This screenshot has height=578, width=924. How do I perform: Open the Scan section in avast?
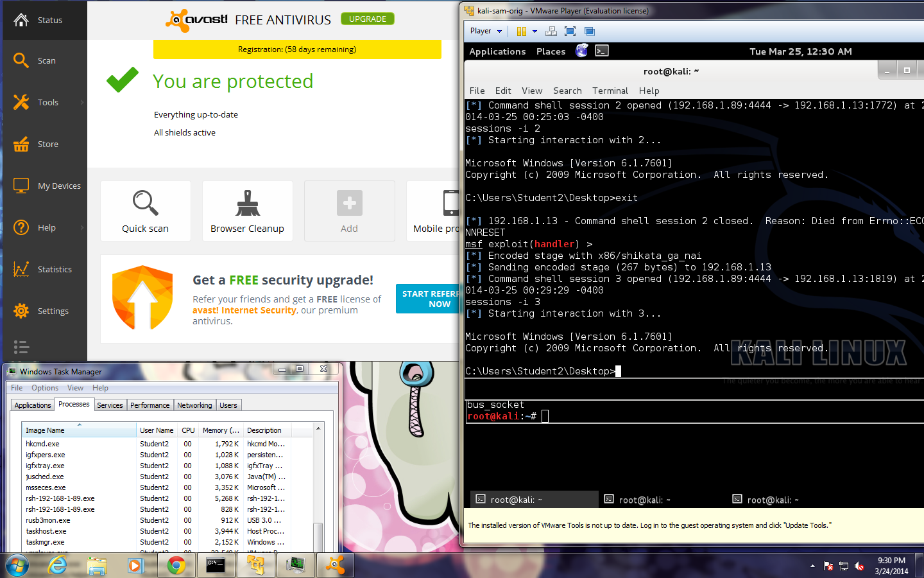tap(45, 60)
